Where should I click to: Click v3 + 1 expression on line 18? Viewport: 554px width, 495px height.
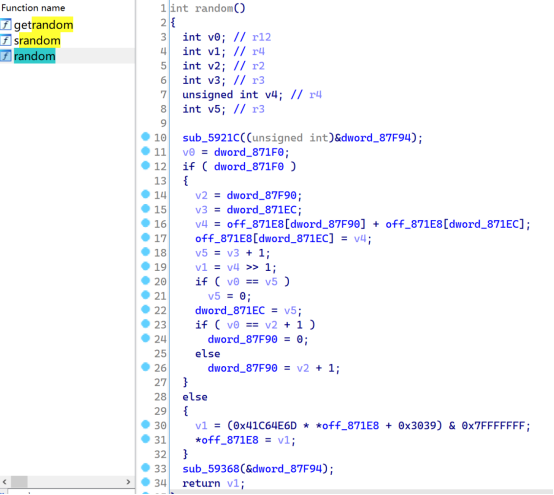click(x=246, y=253)
